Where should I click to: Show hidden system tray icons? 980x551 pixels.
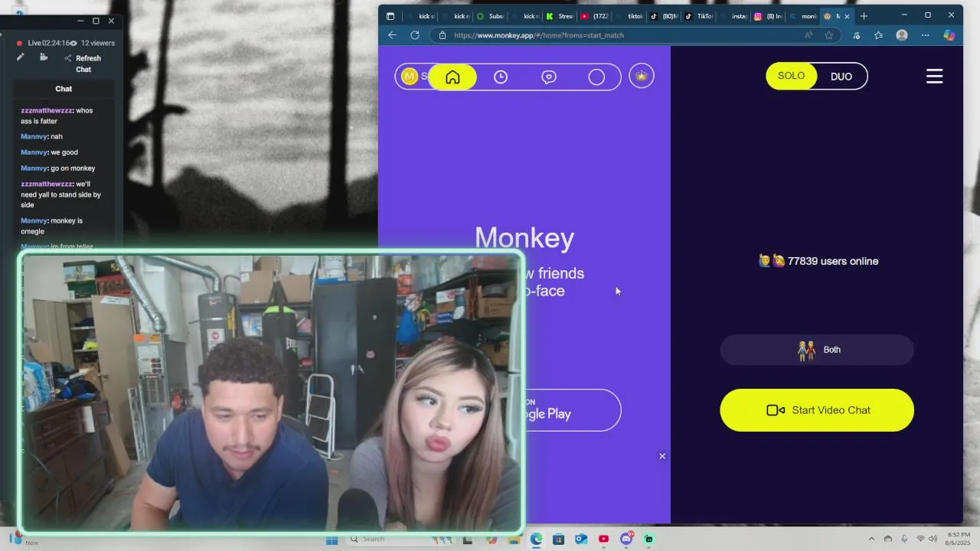(x=871, y=539)
